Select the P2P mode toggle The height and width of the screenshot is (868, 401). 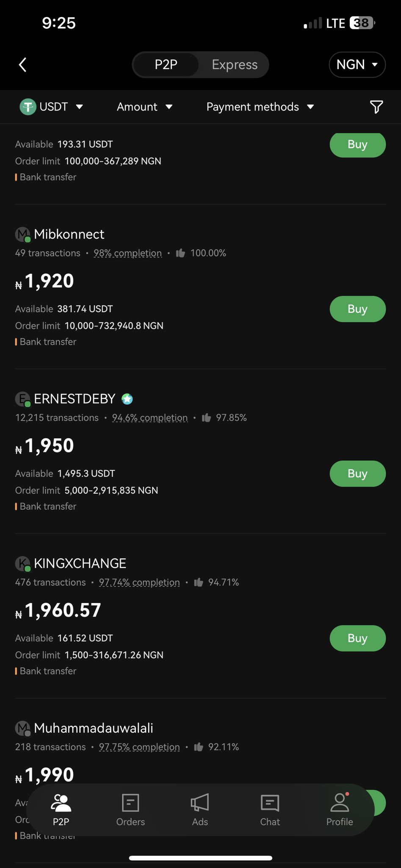[166, 65]
